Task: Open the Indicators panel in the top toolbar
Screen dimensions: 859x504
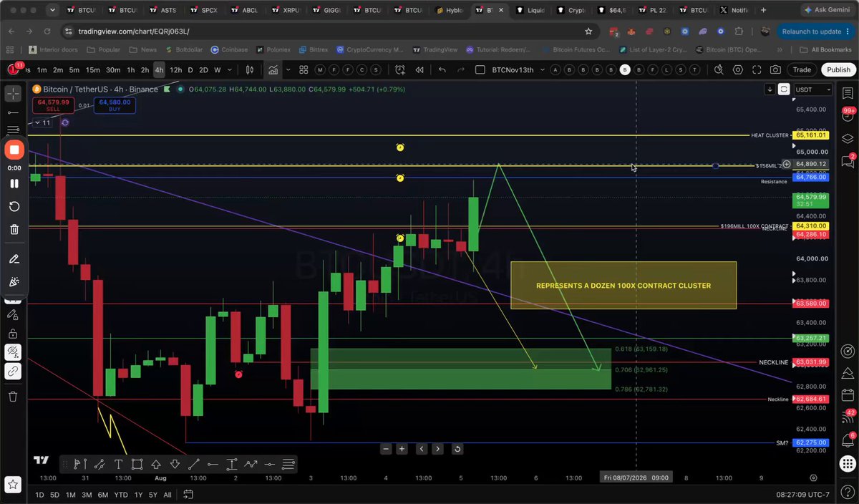Action: [x=273, y=69]
